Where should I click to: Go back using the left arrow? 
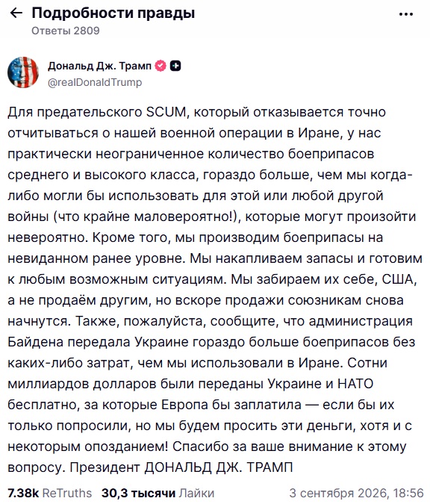16,13
